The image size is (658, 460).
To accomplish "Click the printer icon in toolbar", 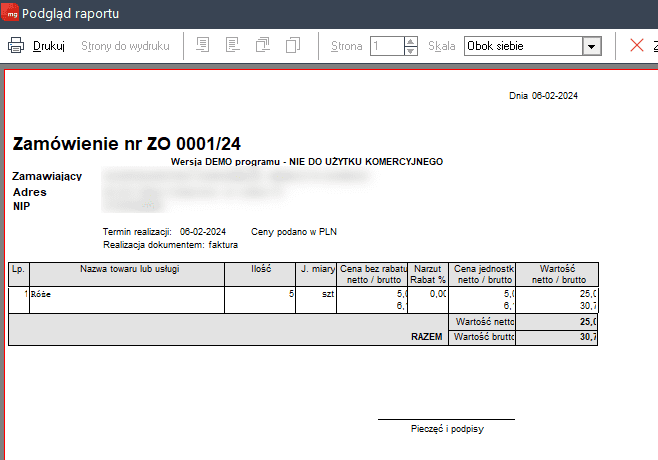I will [x=16, y=46].
